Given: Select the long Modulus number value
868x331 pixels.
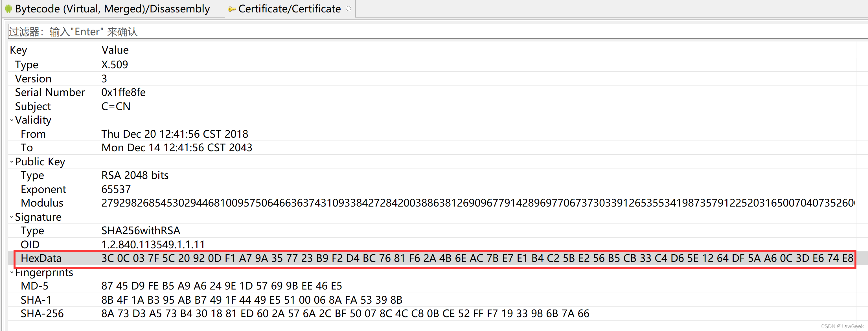Looking at the screenshot, I should point(478,203).
